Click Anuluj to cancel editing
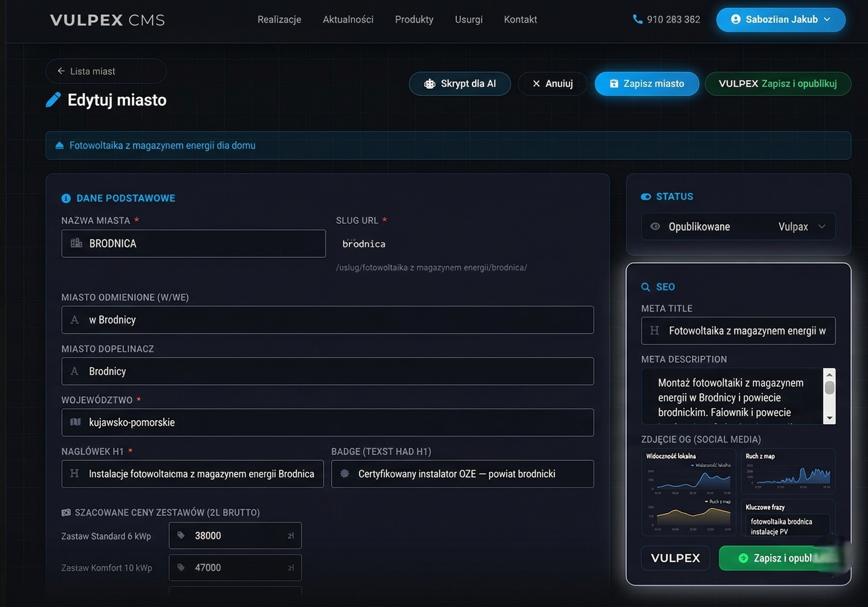868x607 pixels. point(552,84)
